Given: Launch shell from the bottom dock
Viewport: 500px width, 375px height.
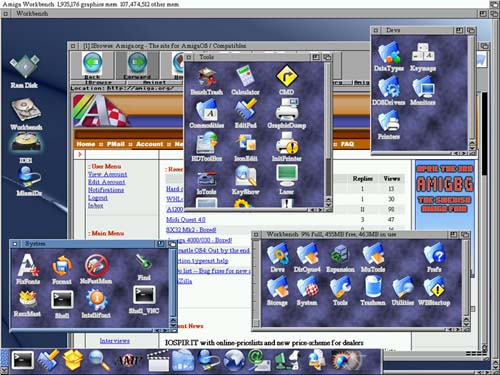Looking at the screenshot, I should [23, 361].
